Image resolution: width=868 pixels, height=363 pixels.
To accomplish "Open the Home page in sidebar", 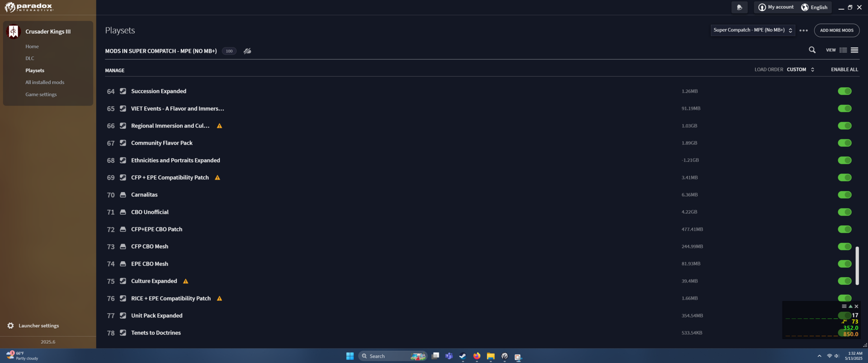I will [32, 47].
